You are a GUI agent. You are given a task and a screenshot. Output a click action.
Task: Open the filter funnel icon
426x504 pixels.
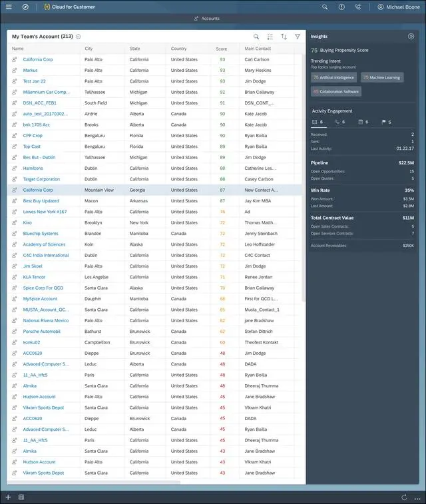[298, 37]
